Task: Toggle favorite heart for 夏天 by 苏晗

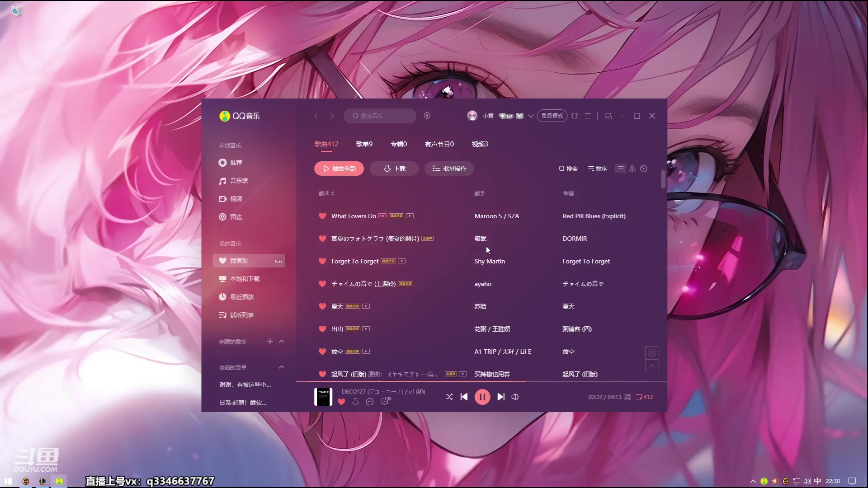Action: tap(322, 306)
